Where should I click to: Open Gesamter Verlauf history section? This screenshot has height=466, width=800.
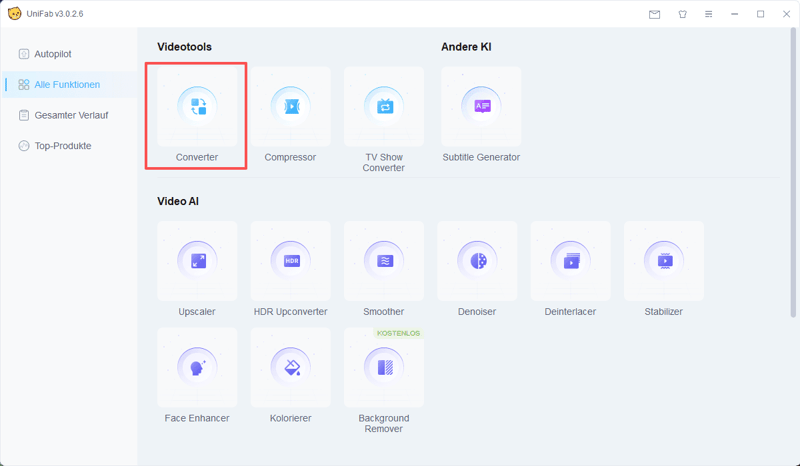pyautogui.click(x=70, y=115)
